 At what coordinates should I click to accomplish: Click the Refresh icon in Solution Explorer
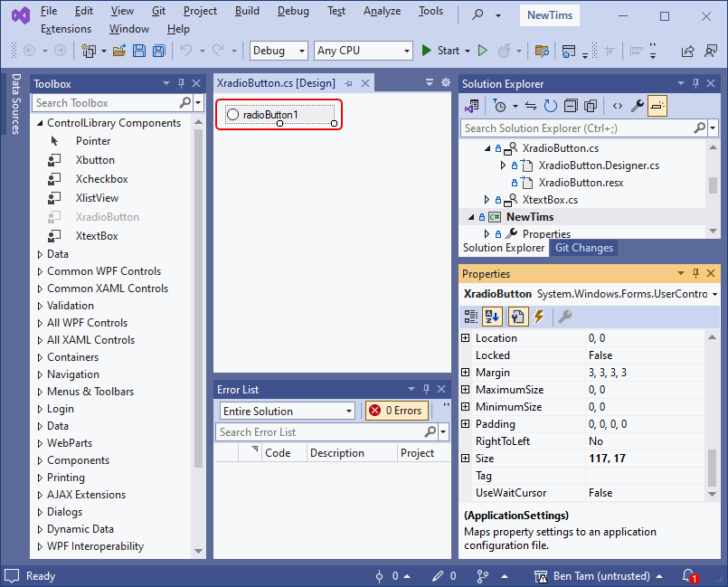[549, 106]
